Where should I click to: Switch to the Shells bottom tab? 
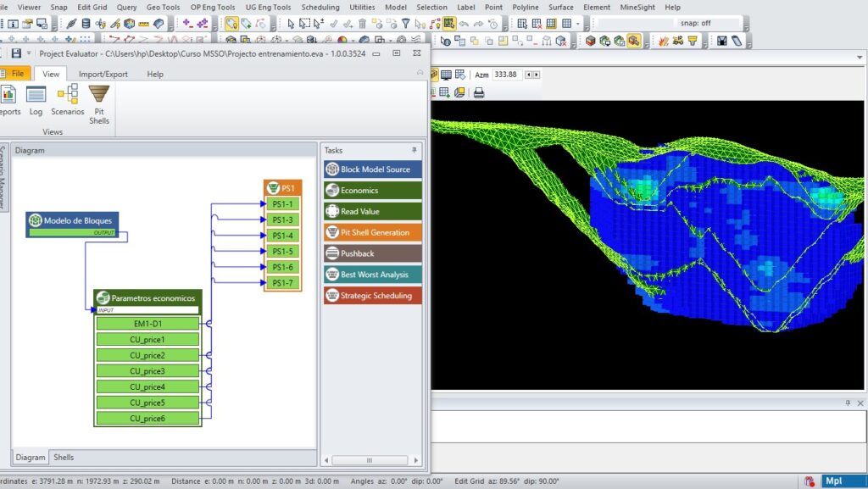click(64, 458)
